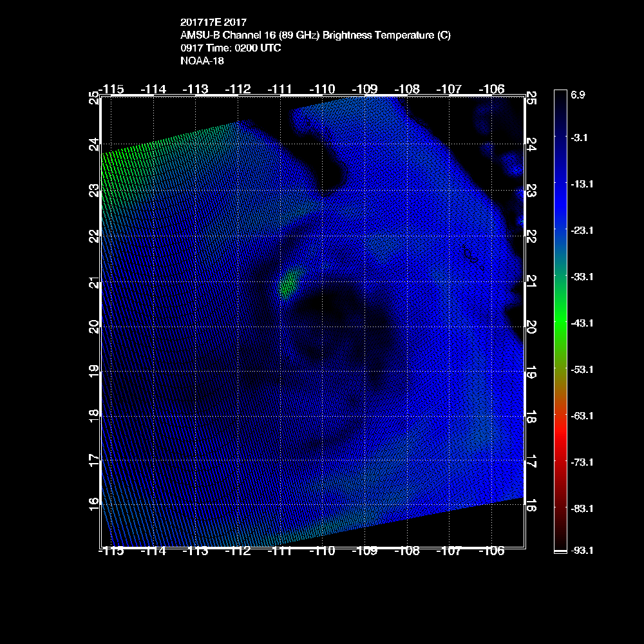This screenshot has width=644, height=644.
Task: Click the top-axis longitude label "-110"
Action: [x=323, y=89]
